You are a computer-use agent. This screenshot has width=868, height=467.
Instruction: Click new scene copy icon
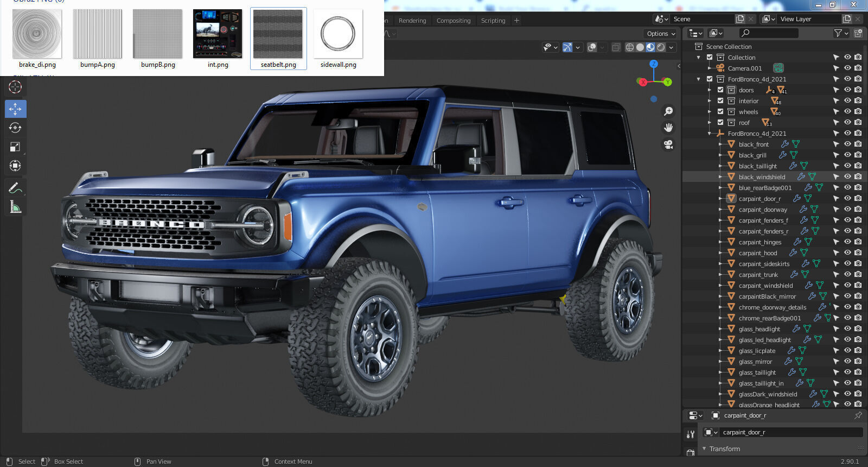click(740, 19)
